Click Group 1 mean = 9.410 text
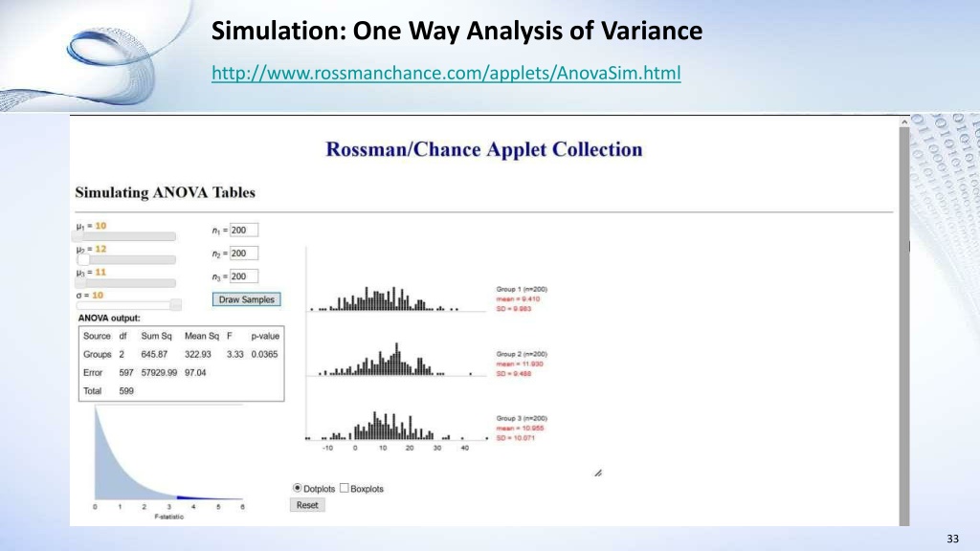This screenshot has height=551, width=980. pyautogui.click(x=518, y=299)
